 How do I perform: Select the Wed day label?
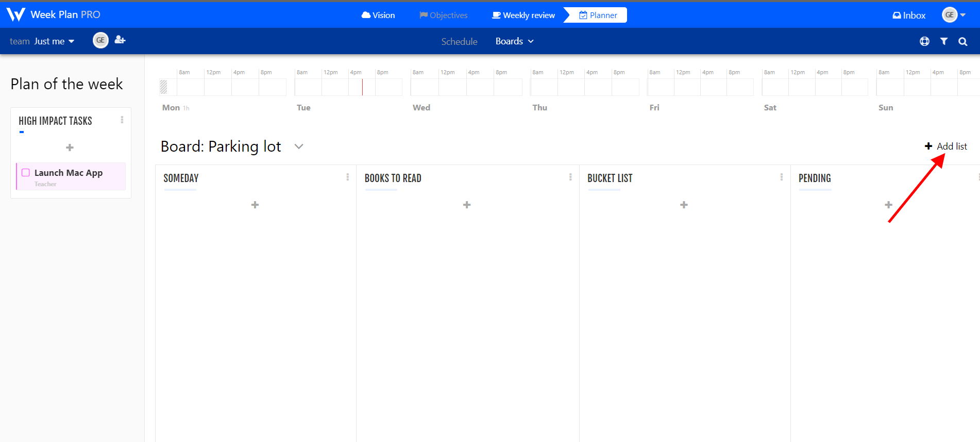[x=421, y=108]
